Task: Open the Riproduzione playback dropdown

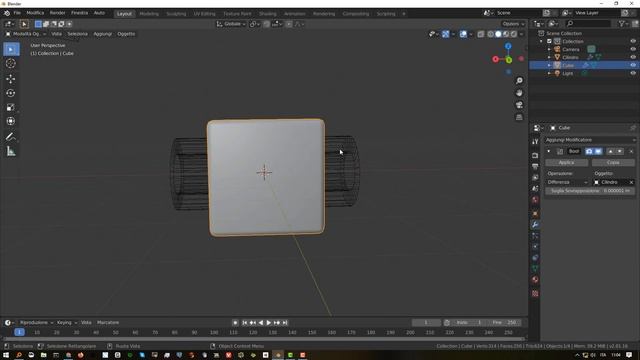Action: [x=37, y=322]
